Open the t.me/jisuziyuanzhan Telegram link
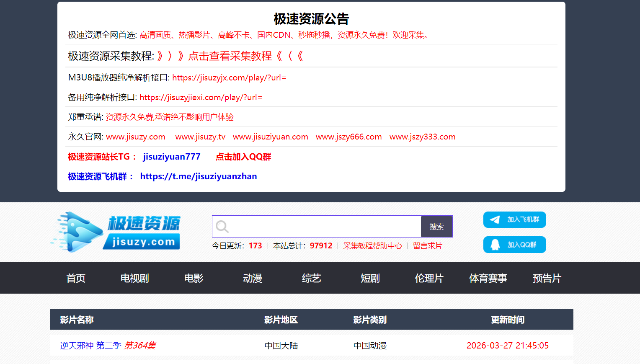This screenshot has height=364, width=640. [x=199, y=176]
